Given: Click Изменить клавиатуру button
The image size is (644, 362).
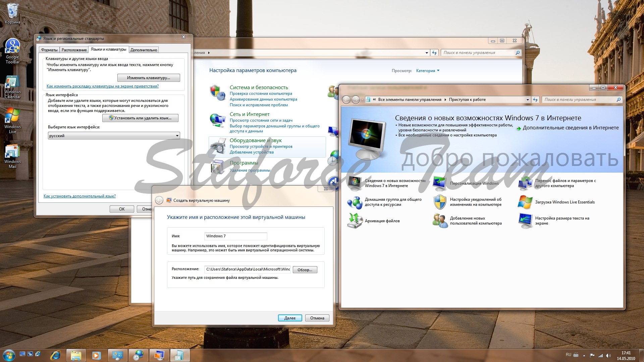Looking at the screenshot, I should [x=149, y=77].
